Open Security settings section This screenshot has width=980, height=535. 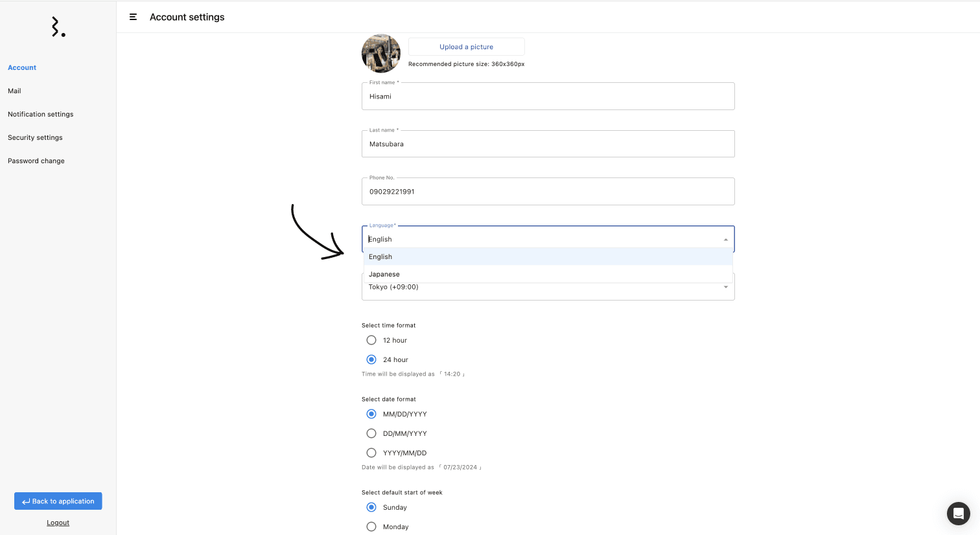coord(35,138)
